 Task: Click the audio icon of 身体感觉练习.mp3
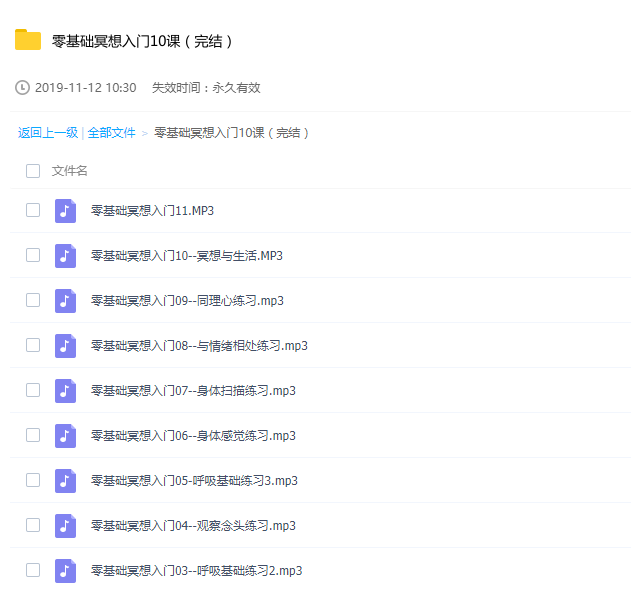click(x=65, y=436)
